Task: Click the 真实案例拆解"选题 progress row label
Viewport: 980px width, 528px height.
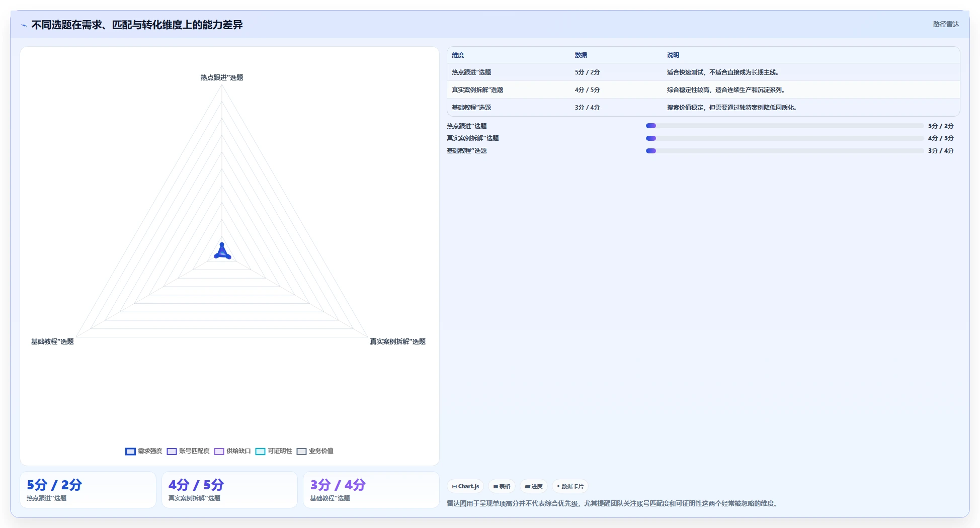Action: 473,138
